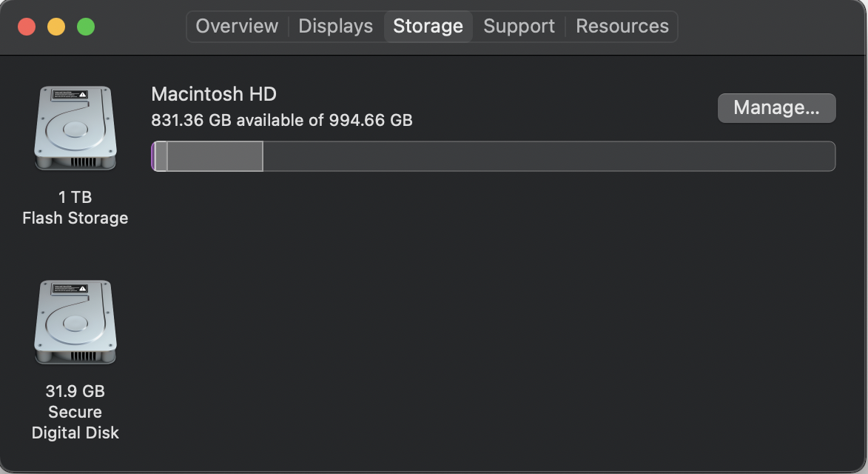Screen dimensions: 868x474
Task: Close the window with the red button
Action: point(27,27)
